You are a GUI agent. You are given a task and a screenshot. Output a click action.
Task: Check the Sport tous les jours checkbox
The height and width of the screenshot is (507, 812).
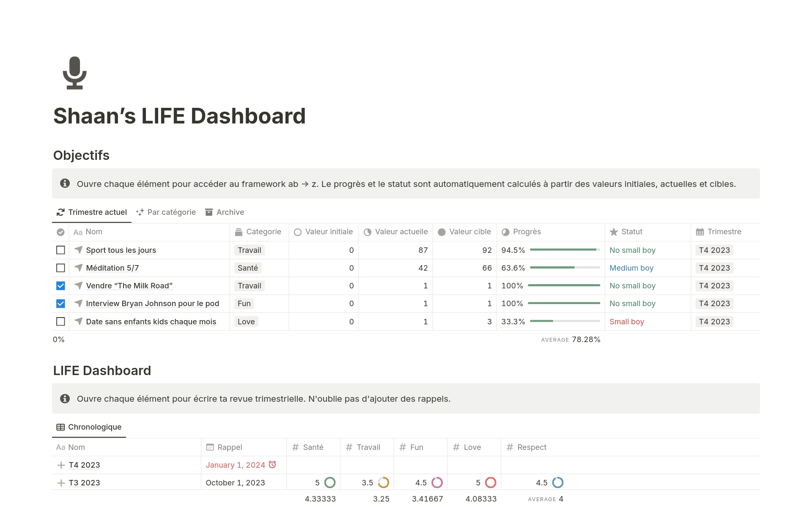pos(60,250)
